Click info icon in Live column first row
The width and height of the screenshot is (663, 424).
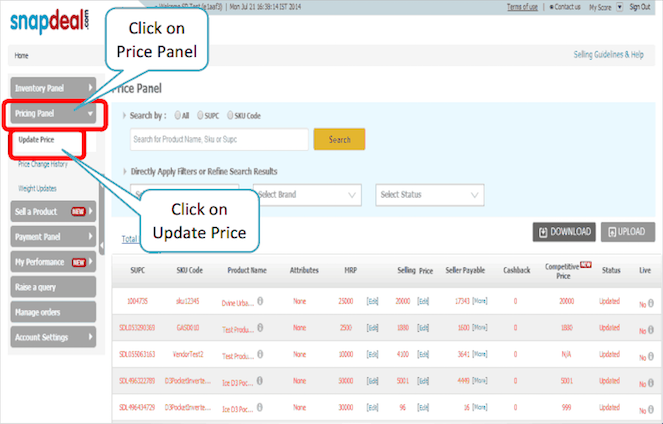coord(654,300)
